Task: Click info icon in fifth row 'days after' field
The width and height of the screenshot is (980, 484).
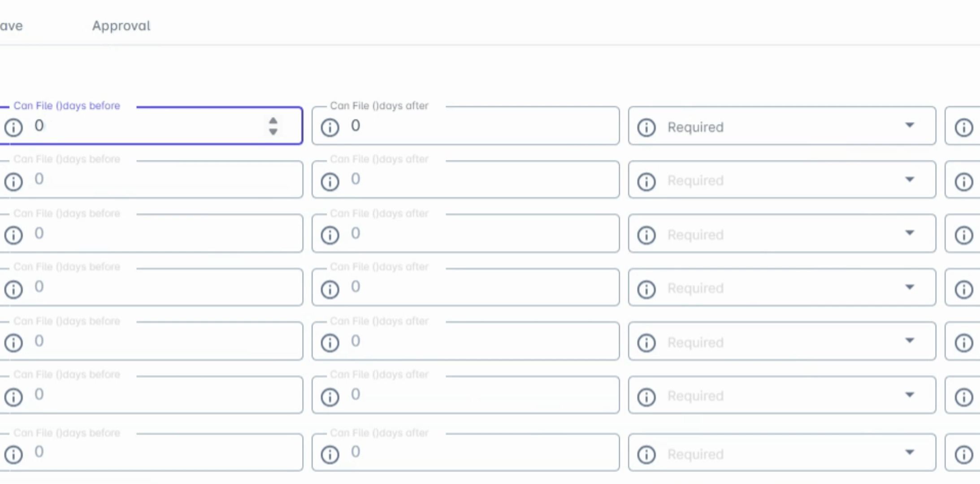Action: tap(330, 343)
